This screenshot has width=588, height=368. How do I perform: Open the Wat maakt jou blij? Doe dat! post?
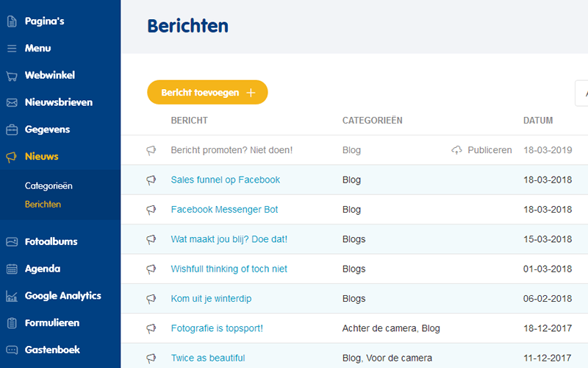coord(229,239)
